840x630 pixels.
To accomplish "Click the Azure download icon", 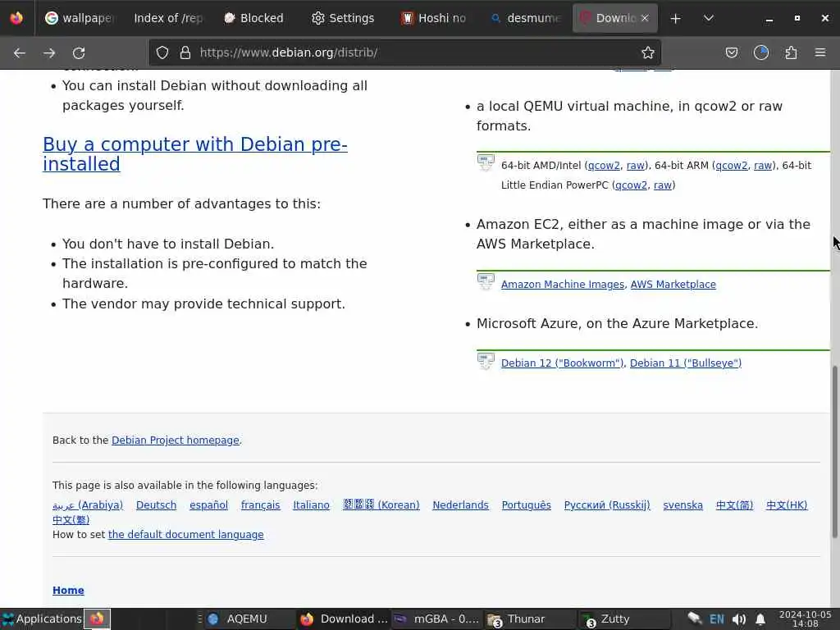I will tap(486, 361).
